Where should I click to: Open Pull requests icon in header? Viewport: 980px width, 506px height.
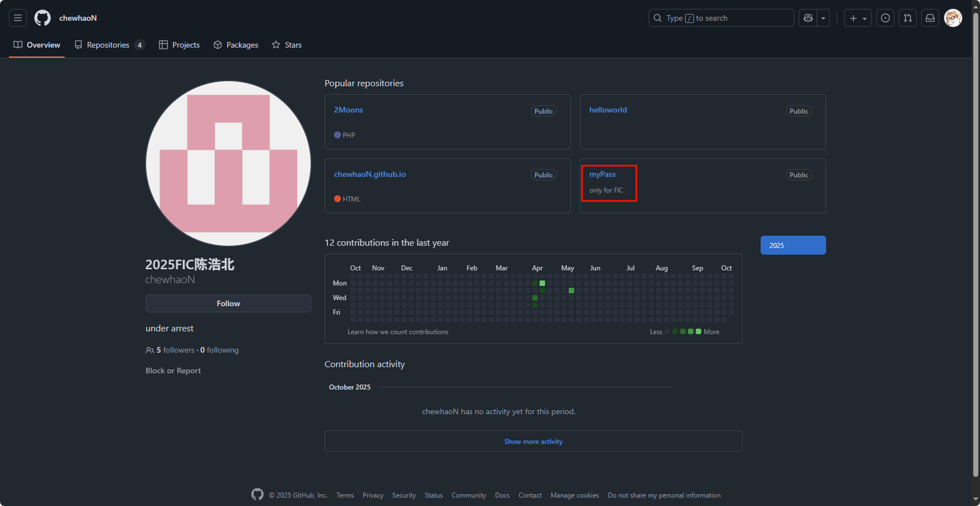click(x=908, y=18)
